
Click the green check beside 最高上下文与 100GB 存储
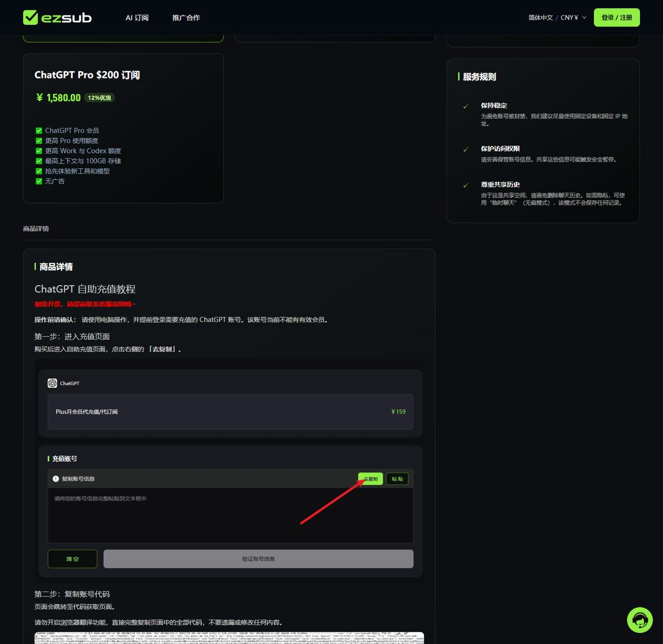39,161
